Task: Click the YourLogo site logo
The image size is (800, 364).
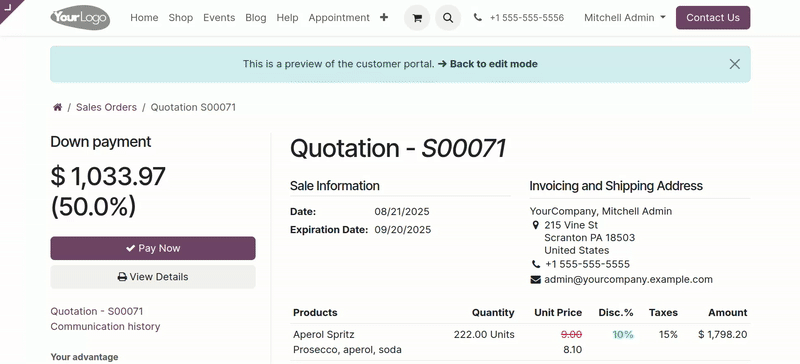Action: tap(80, 18)
